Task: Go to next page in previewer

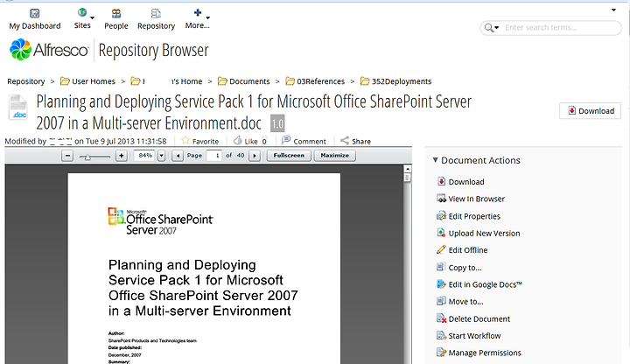Action: coord(255,156)
